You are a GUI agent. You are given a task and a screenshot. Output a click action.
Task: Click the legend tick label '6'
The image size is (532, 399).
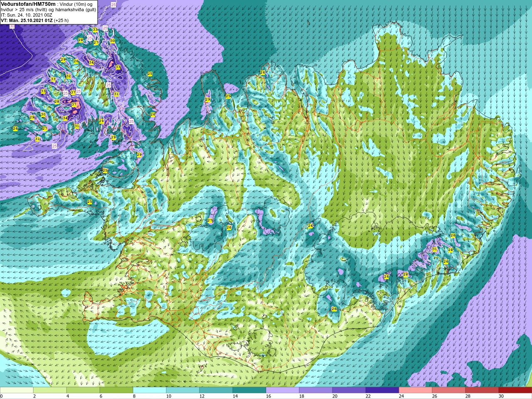coord(101,396)
